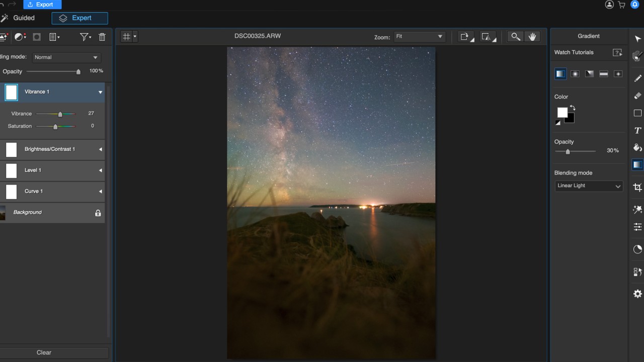644x362 pixels.
Task: Choose the magic wand effects tool
Action: click(637, 210)
